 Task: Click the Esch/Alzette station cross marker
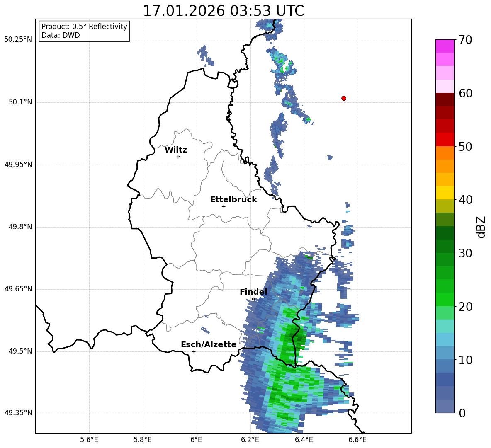pyautogui.click(x=194, y=351)
